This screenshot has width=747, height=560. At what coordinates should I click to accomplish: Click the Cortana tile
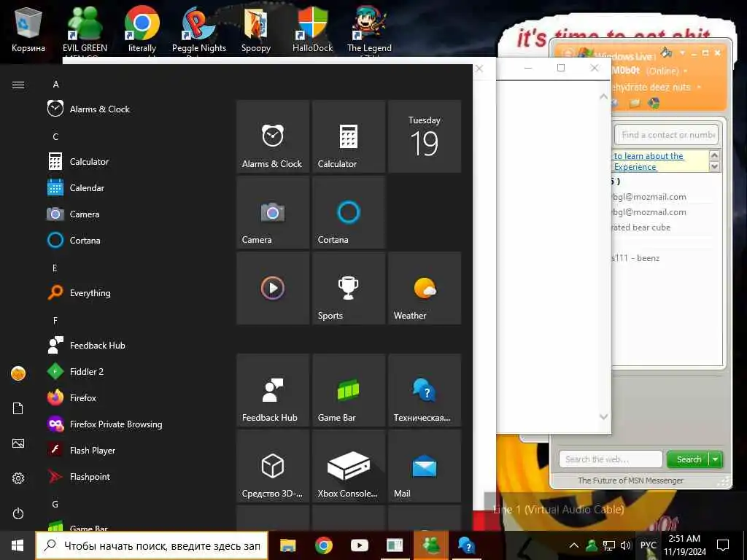click(349, 212)
